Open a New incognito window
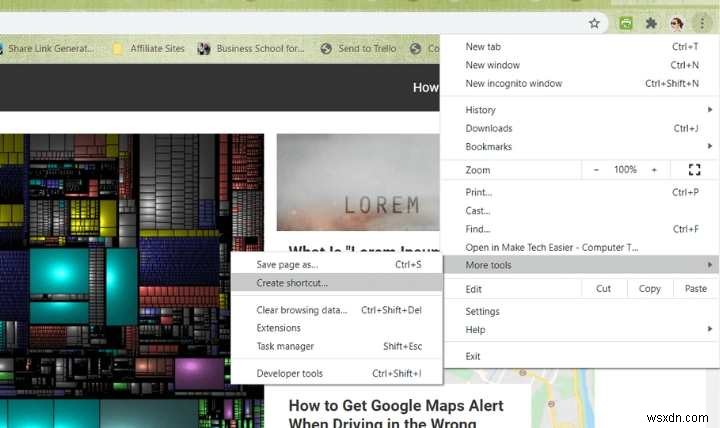 [x=579, y=84]
